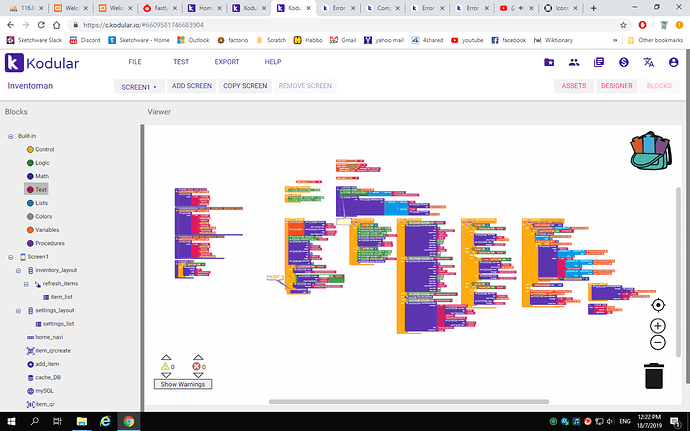Viewport: 690px width, 431px height.
Task: Click the Kodular logo
Action: 42,63
